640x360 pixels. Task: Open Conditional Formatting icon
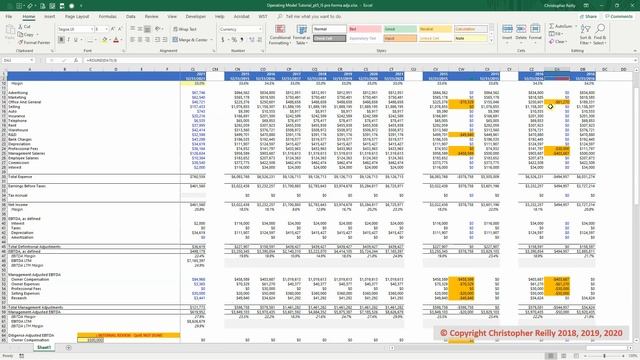280,29
